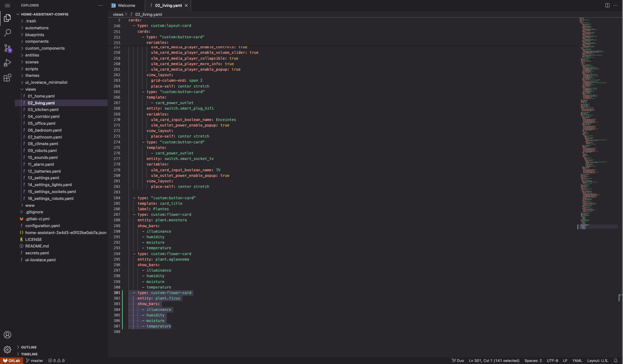Collapse the views folder
The height and width of the screenshot is (364, 623).
pos(30,89)
